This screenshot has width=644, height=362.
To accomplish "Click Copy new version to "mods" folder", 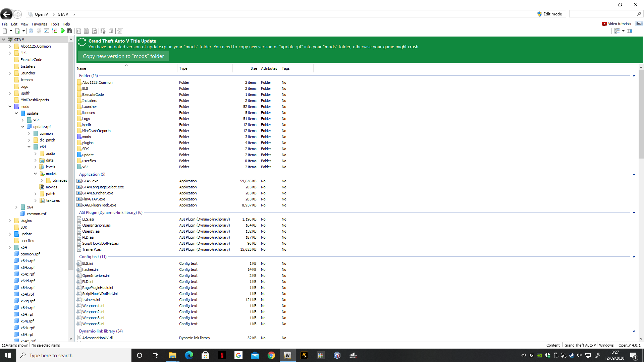I will pos(123,56).
